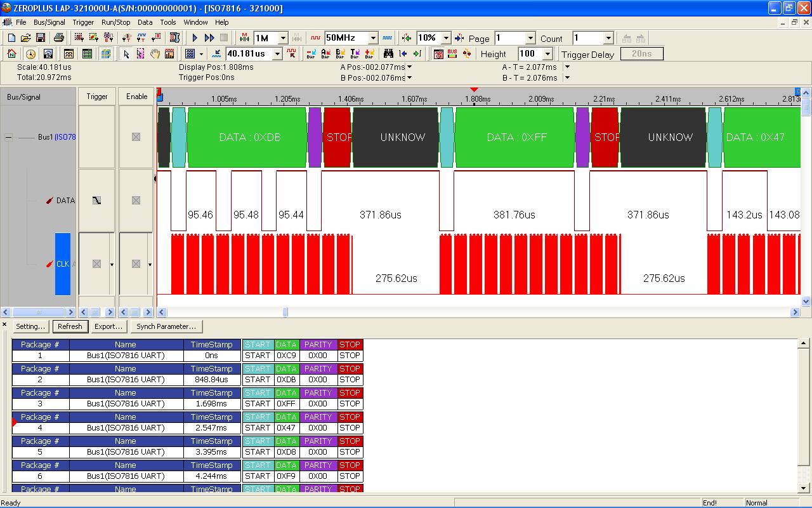The image size is (812, 508).
Task: Create a new file with New icon
Action: pyautogui.click(x=11, y=38)
